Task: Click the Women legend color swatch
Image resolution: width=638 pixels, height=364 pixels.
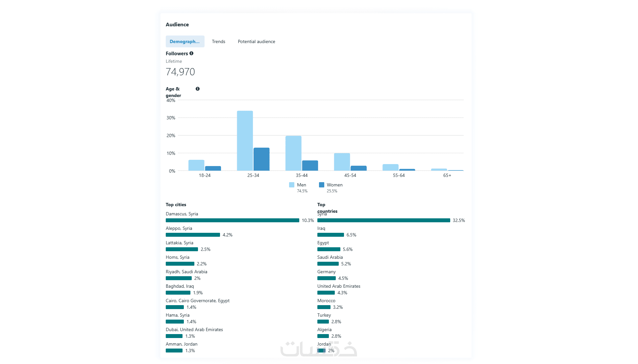Action: pos(322,185)
